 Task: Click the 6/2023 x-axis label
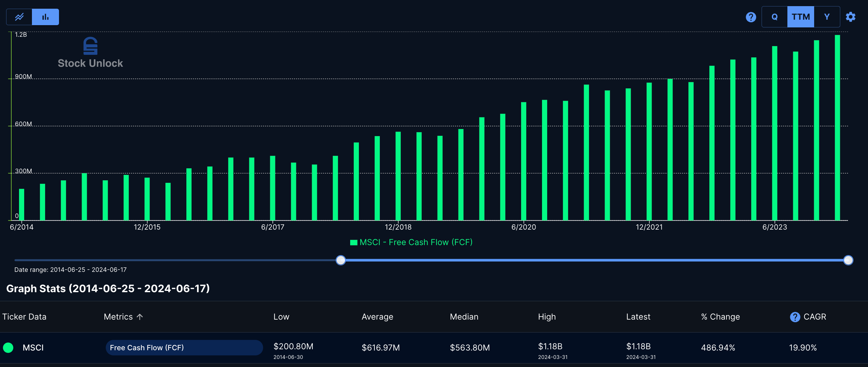[x=775, y=227]
